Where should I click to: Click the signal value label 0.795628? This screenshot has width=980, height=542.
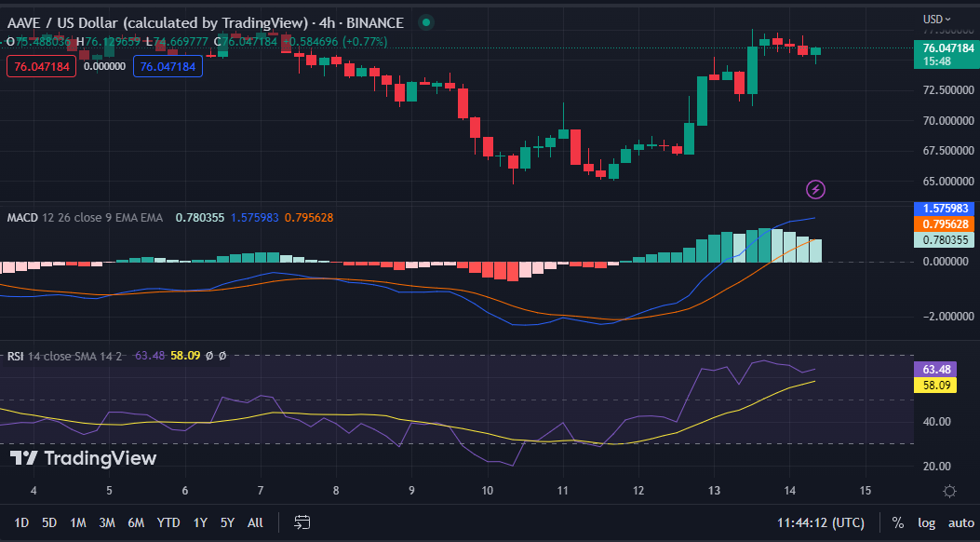click(945, 224)
